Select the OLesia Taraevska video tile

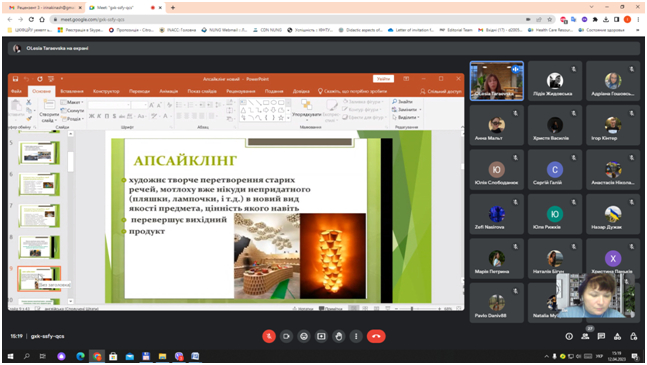(x=497, y=81)
